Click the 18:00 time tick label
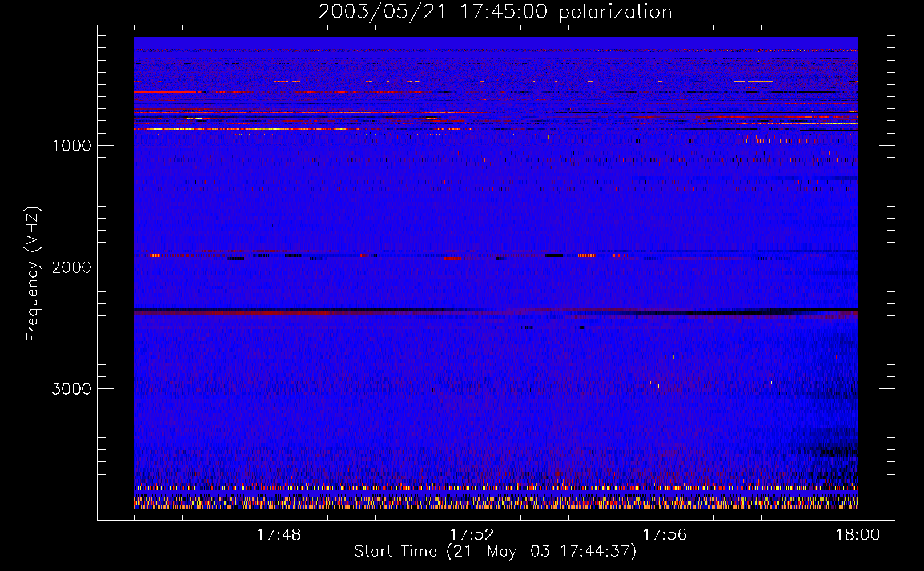924x571 pixels. point(858,535)
